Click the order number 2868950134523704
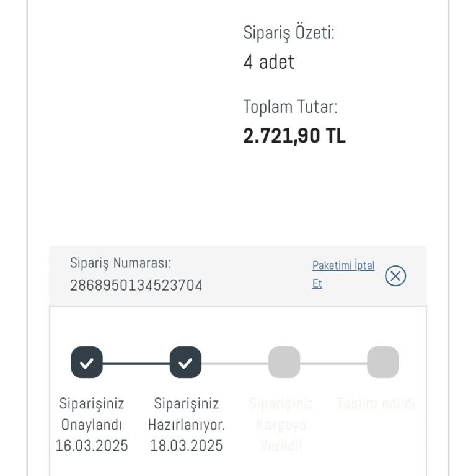This screenshot has width=476, height=476. coord(136,285)
